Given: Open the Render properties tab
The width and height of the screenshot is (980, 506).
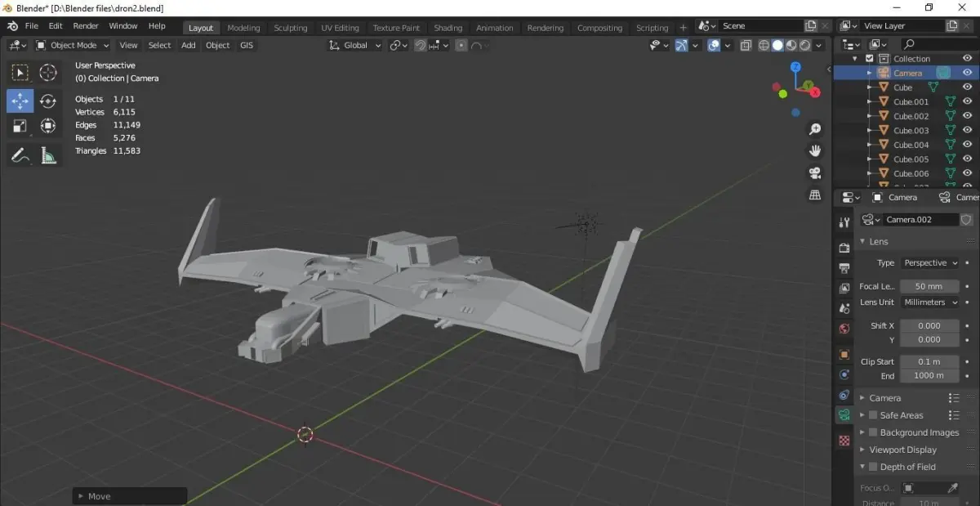Looking at the screenshot, I should coord(844,247).
